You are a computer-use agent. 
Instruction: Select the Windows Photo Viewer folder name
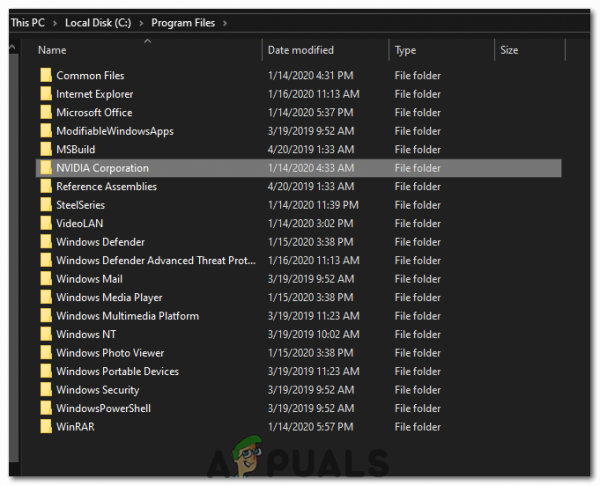(x=110, y=353)
